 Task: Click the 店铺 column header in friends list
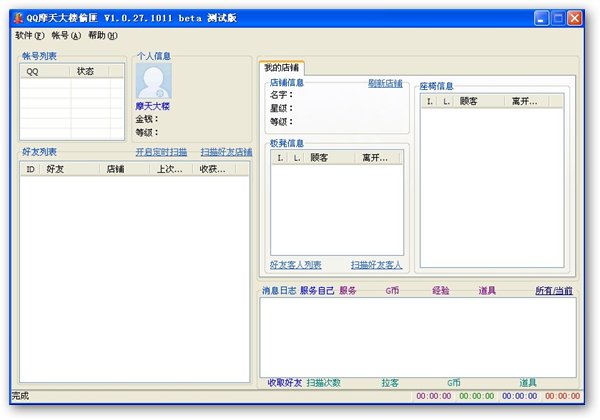pyautogui.click(x=124, y=169)
